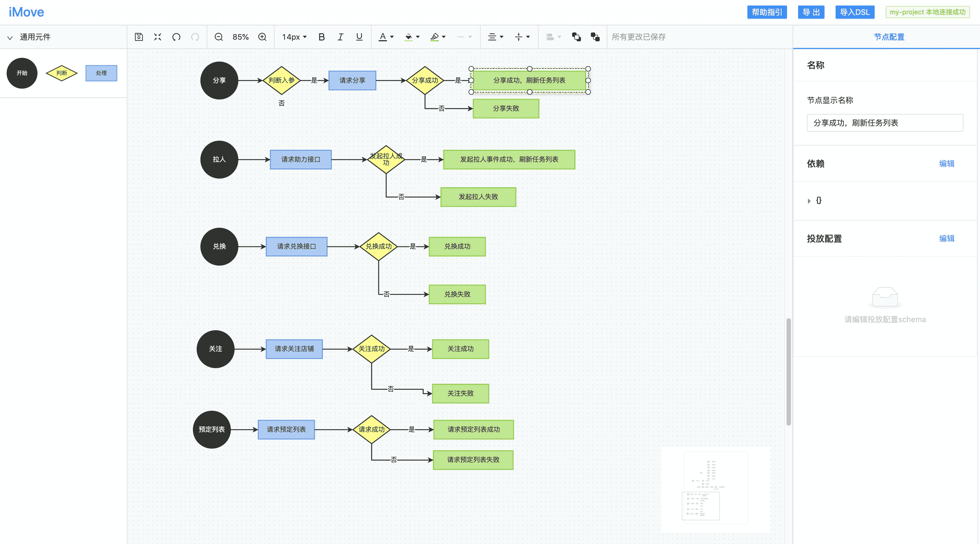Bring selected node to front
980x544 pixels.
coord(576,37)
